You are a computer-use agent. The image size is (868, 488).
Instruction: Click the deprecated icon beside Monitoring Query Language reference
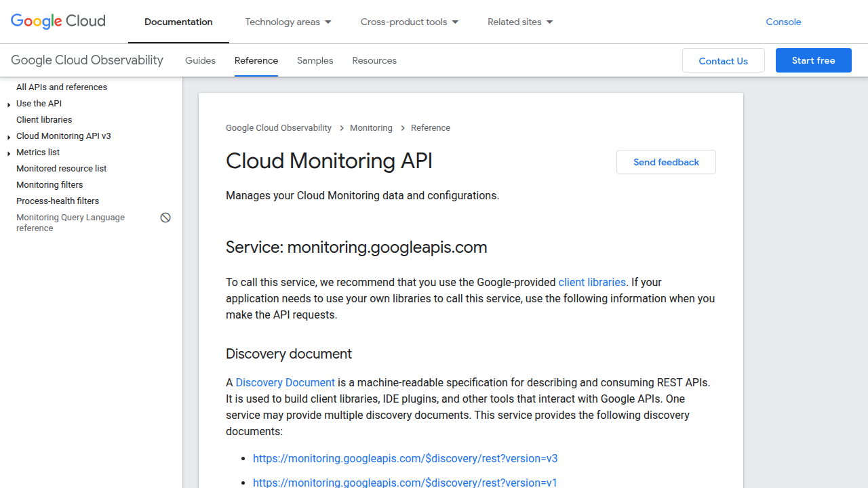tap(165, 218)
